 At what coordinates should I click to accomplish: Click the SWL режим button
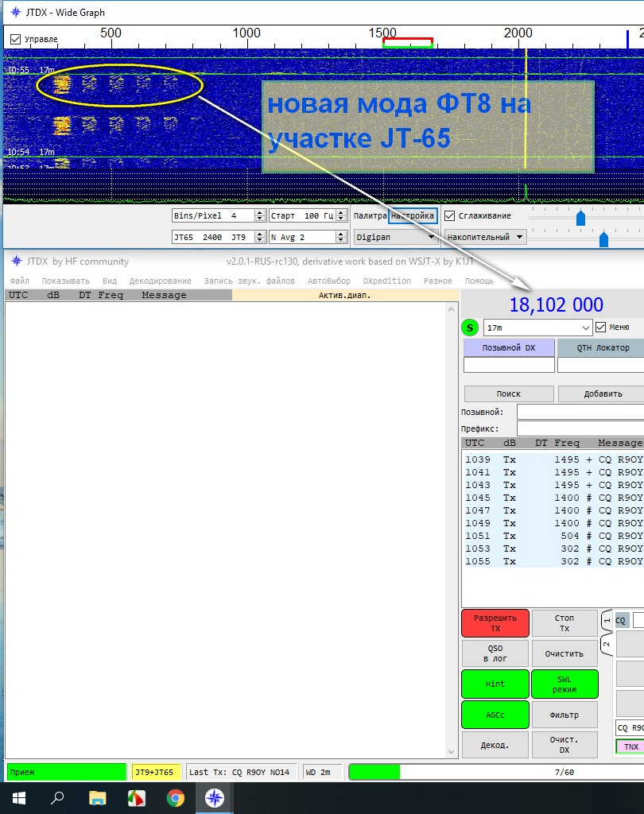[564, 684]
